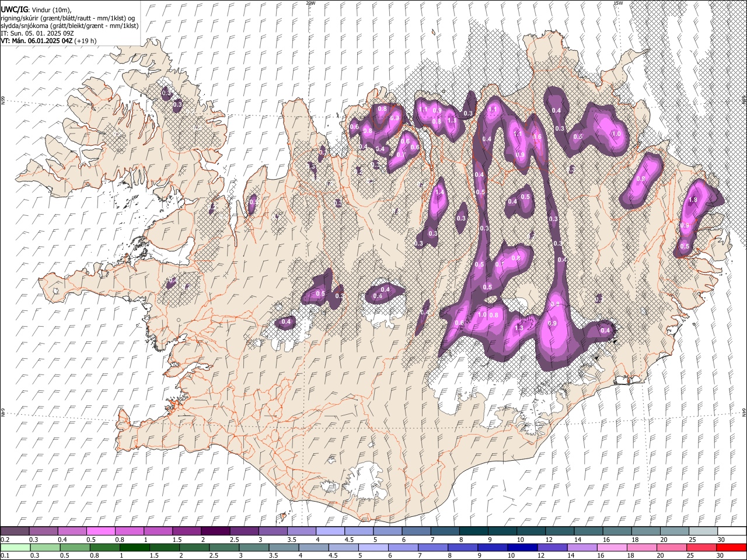Click the '(+19 h)' forecast offset text

[x=85, y=41]
